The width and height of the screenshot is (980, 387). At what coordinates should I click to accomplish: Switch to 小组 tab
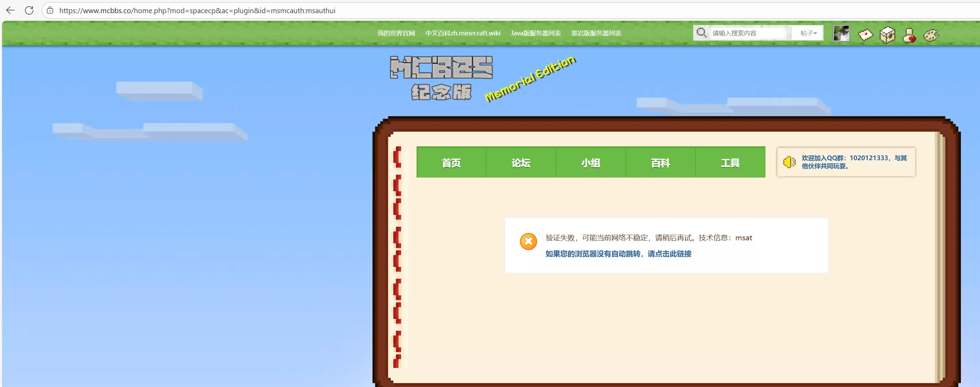coord(590,162)
